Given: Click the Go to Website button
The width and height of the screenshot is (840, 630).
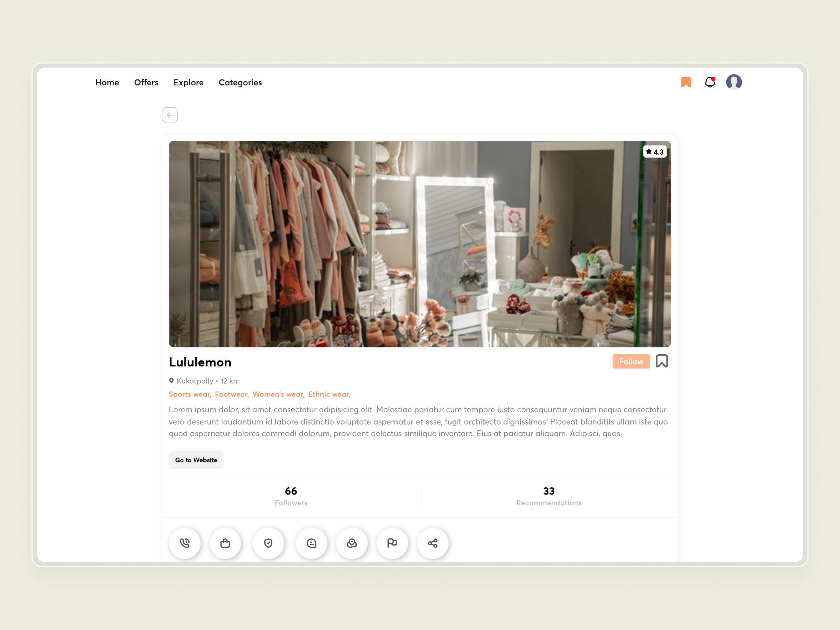Looking at the screenshot, I should 196,460.
